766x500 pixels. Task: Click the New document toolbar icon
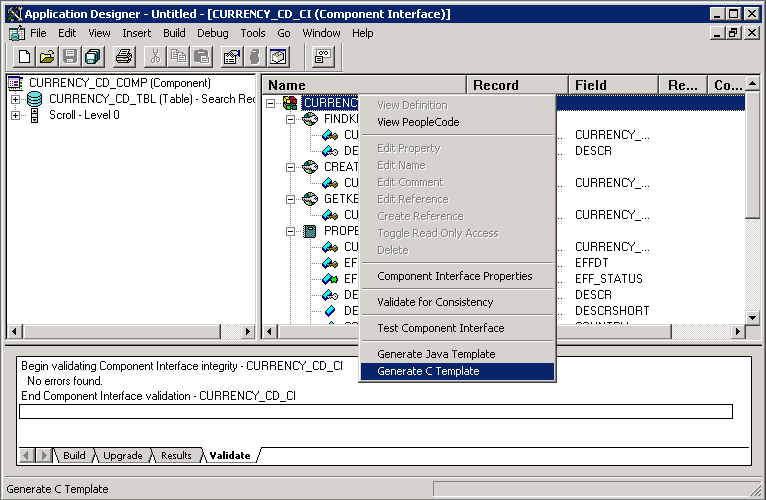pos(25,57)
